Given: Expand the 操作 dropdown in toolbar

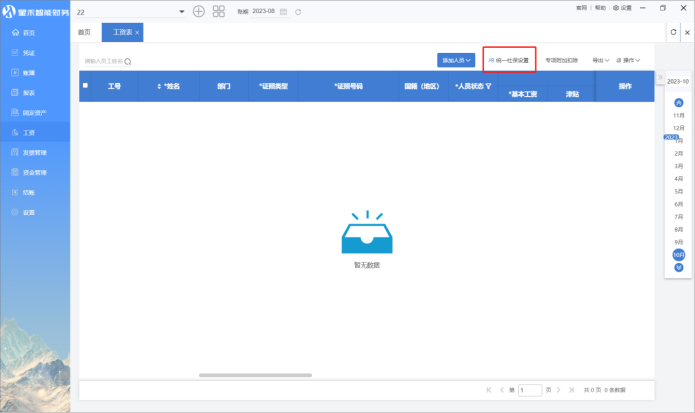Looking at the screenshot, I should [x=629, y=60].
